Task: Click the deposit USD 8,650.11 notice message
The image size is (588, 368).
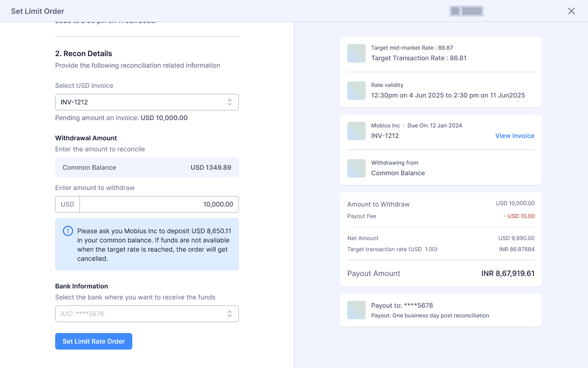Action: pyautogui.click(x=154, y=245)
